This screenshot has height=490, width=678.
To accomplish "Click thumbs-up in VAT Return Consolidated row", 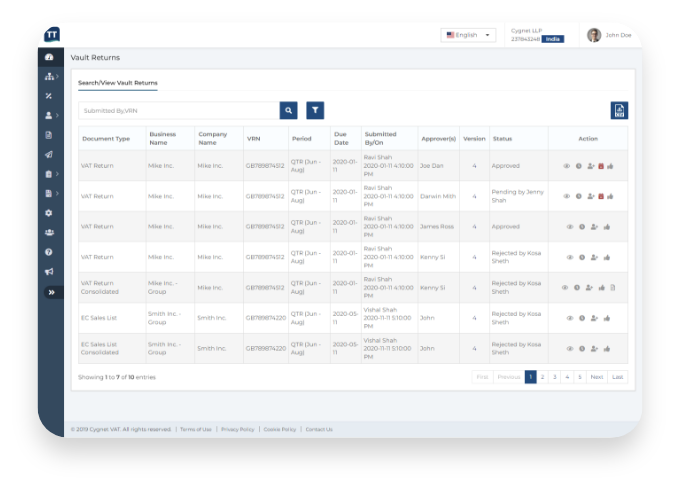I will tap(601, 288).
